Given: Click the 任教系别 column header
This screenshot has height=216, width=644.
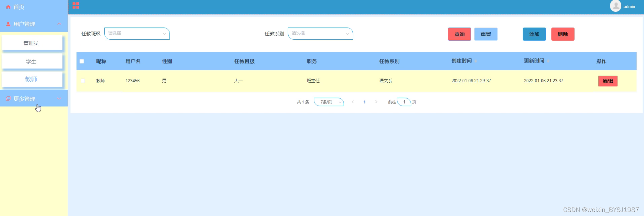Looking at the screenshot, I should (x=389, y=61).
